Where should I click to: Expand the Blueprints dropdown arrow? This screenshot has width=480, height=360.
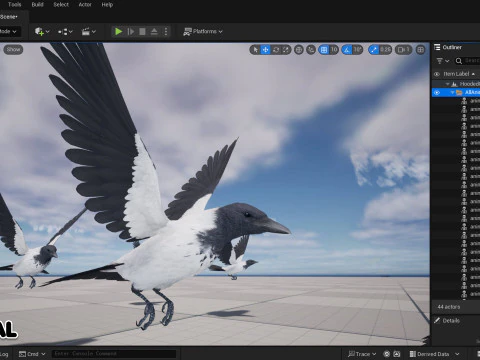(71, 32)
